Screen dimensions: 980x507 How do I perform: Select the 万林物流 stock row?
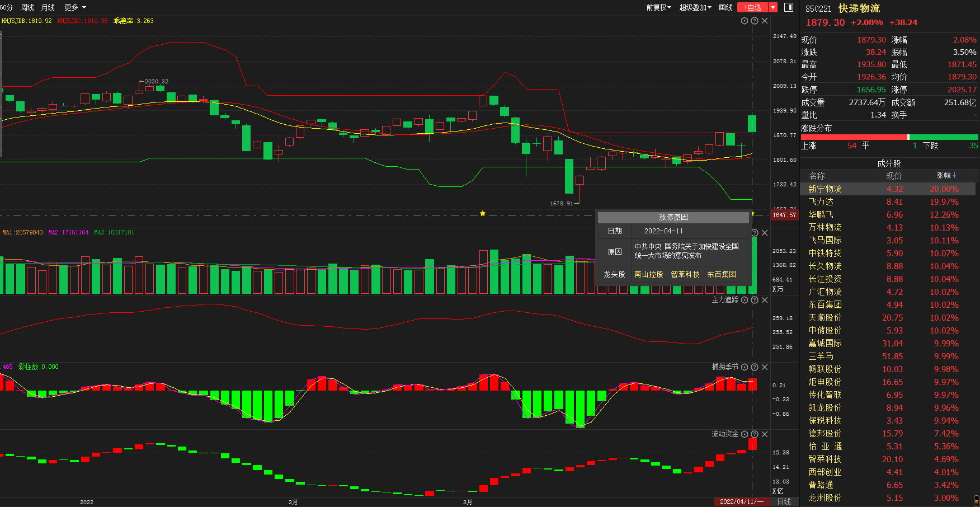[888, 228]
